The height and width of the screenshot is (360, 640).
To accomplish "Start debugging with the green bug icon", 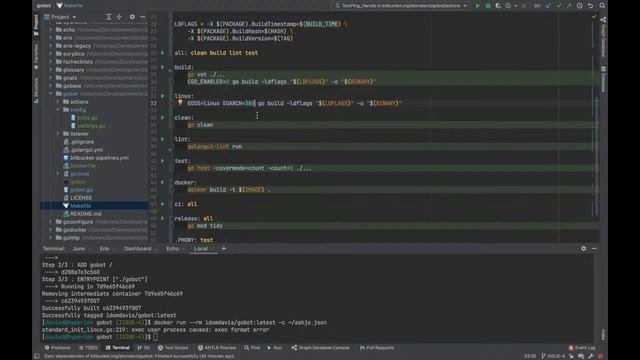I will click(488, 6).
